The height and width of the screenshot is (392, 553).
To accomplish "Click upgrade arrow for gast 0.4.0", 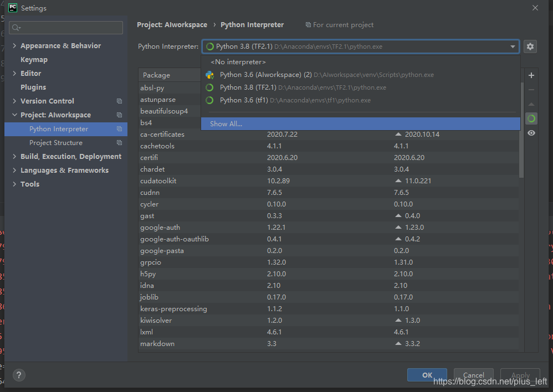I will click(398, 216).
